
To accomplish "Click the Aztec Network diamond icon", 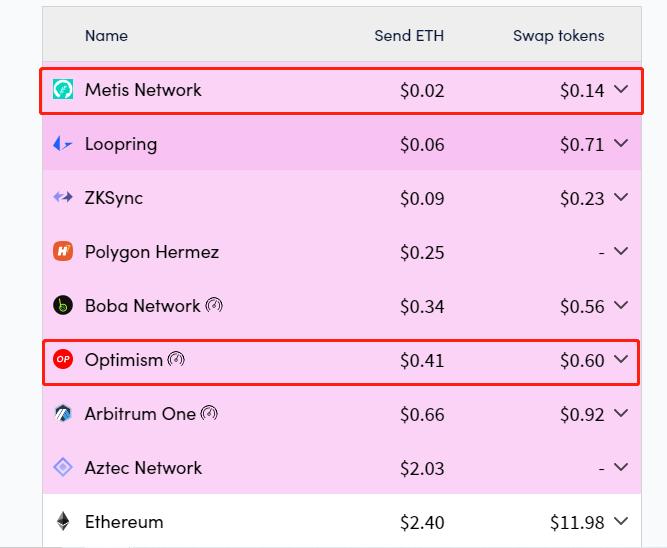I will click(x=63, y=467).
